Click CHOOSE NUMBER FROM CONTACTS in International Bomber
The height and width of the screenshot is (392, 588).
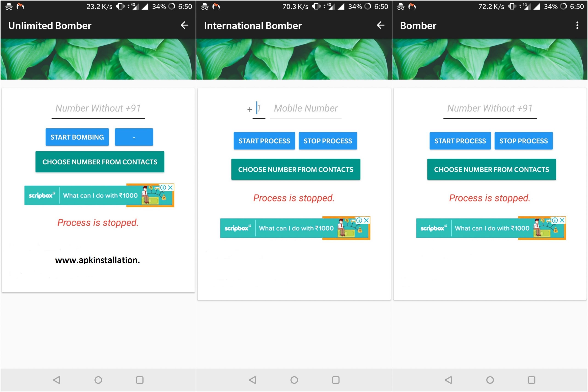294,169
